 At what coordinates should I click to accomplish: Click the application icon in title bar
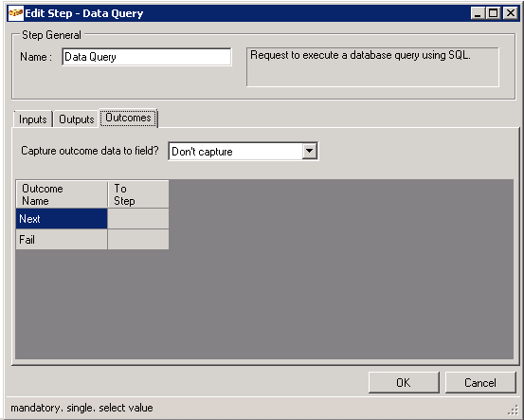[x=15, y=13]
